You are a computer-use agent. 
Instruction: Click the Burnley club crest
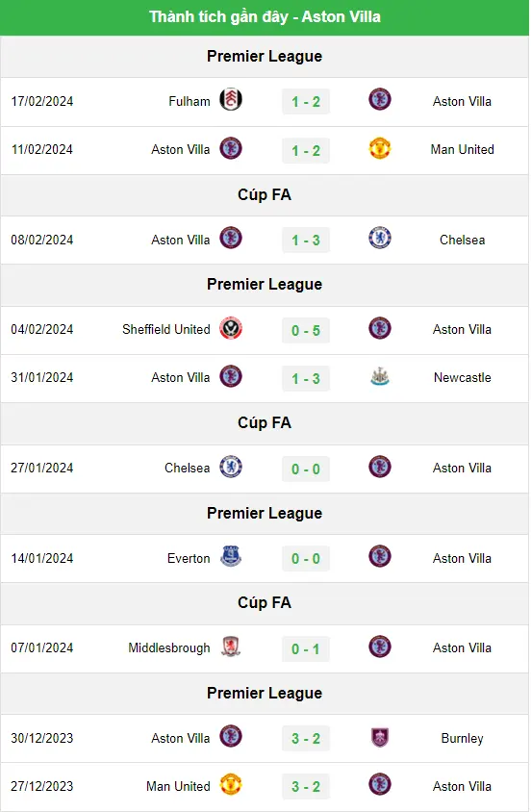coord(379,737)
